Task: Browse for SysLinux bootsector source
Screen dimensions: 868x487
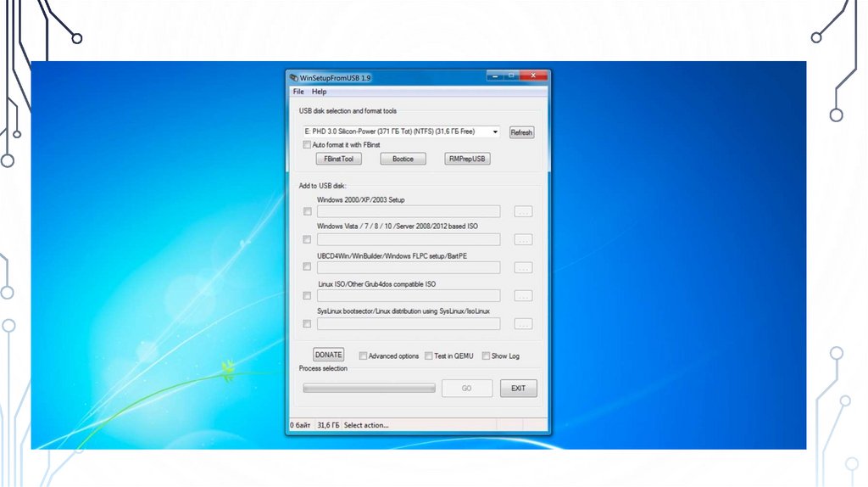Action: click(523, 323)
